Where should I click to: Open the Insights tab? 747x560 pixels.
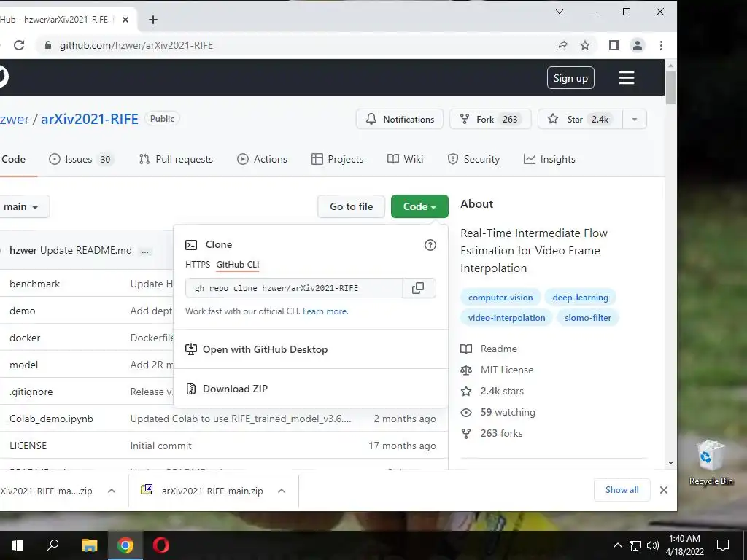coord(549,159)
